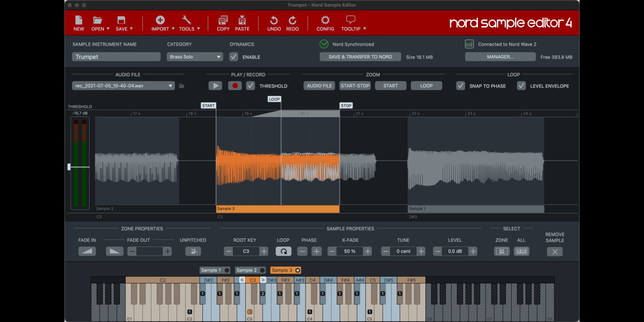Decrease the LEVEL dB value
The width and height of the screenshot is (644, 322).
pos(438,251)
